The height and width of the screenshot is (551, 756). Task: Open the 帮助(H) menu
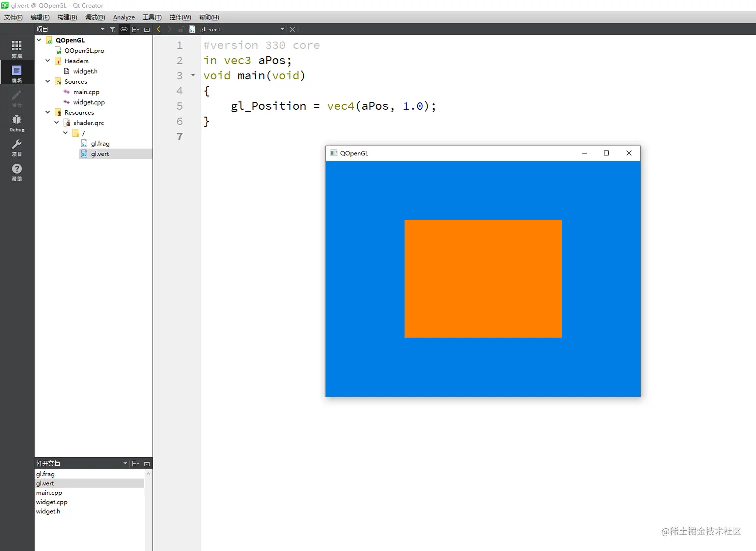click(209, 17)
